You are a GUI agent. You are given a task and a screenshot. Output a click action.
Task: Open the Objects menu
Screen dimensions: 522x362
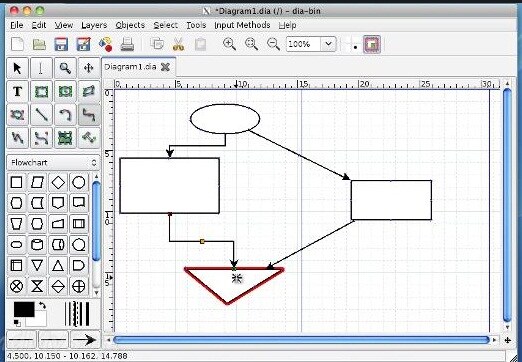[130, 25]
